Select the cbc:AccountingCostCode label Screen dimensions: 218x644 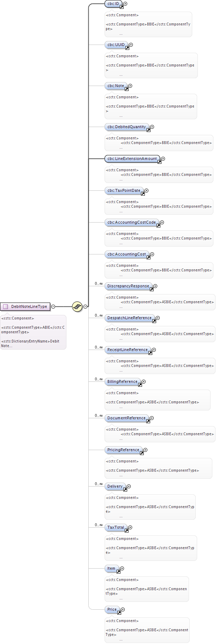click(132, 222)
